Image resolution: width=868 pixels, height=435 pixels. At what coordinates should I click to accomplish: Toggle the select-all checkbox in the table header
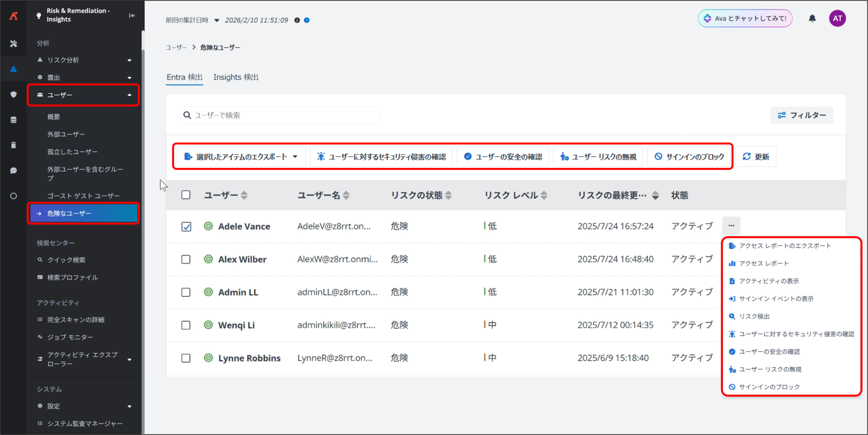[186, 195]
